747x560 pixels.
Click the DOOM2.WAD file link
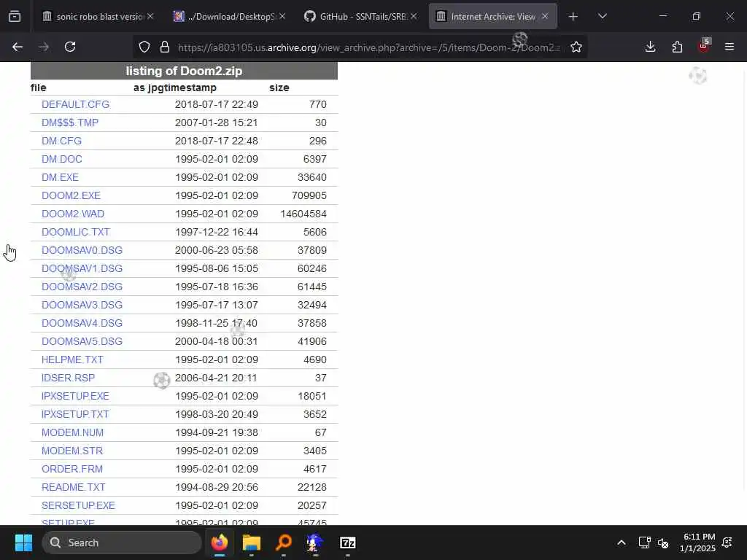[73, 214]
